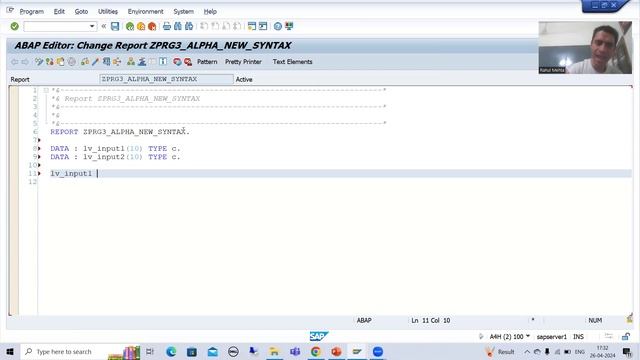640x360 pixels.
Task: Open the Customize Local Layout monitor icon
Action: (x=289, y=26)
